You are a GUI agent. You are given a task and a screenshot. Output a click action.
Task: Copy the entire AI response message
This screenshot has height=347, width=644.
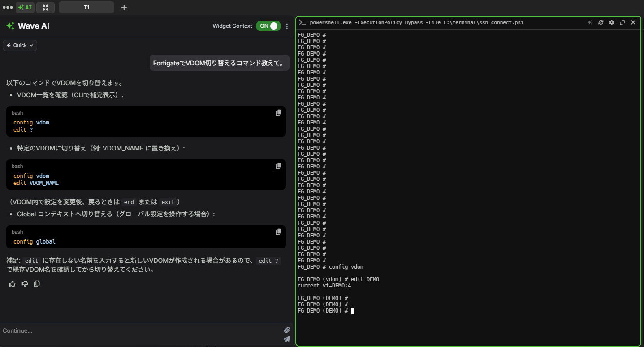point(37,284)
